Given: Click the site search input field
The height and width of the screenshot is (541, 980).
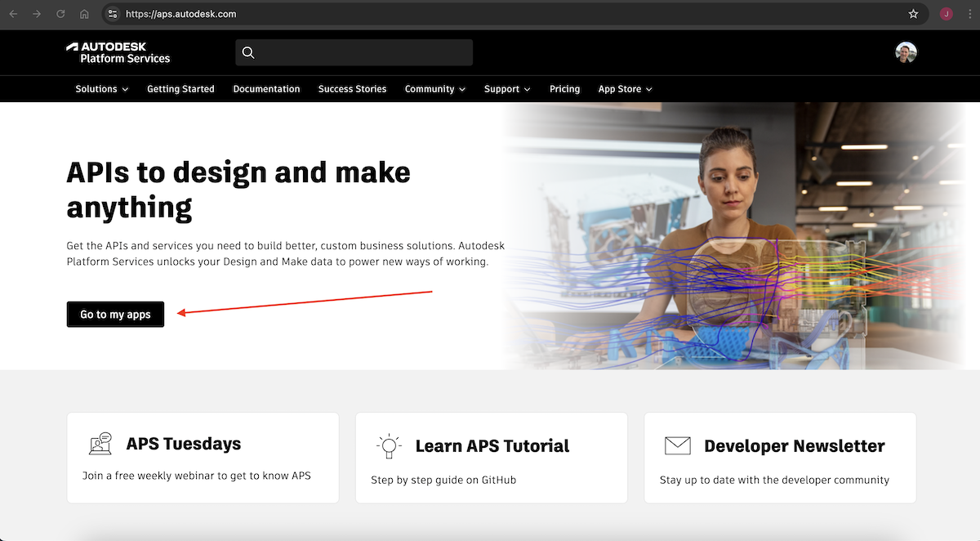Looking at the screenshot, I should [x=354, y=53].
